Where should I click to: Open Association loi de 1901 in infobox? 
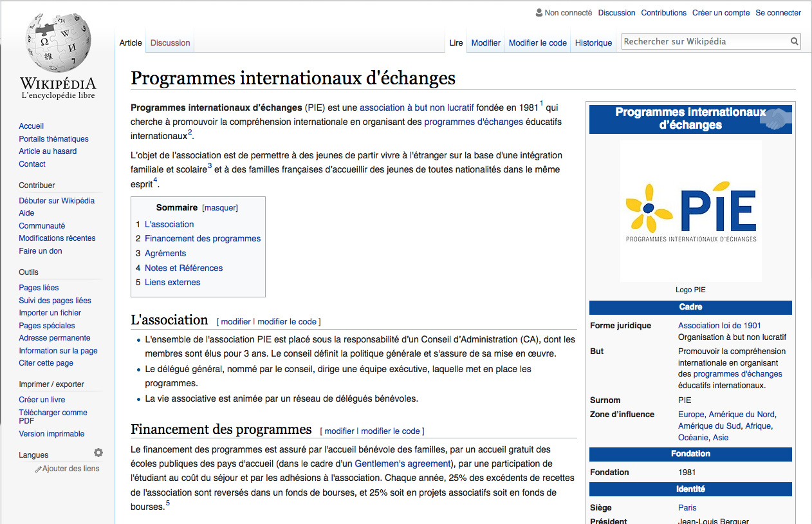click(719, 326)
